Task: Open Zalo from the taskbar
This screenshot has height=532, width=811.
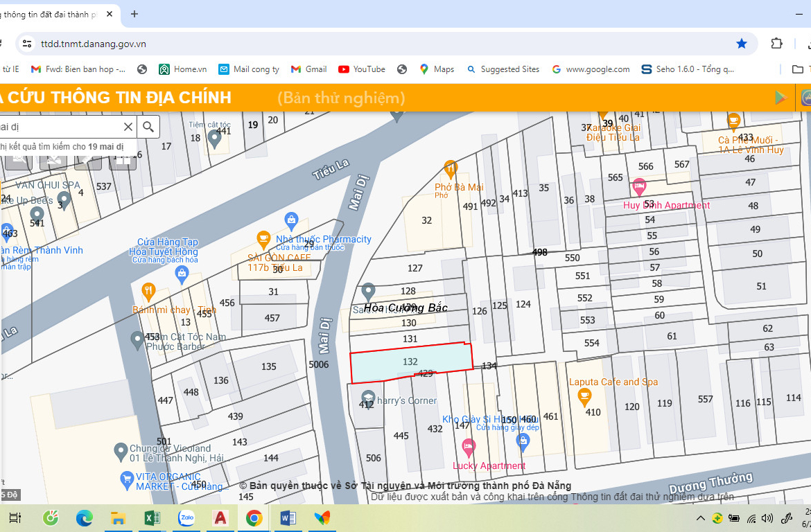Action: pos(186,517)
